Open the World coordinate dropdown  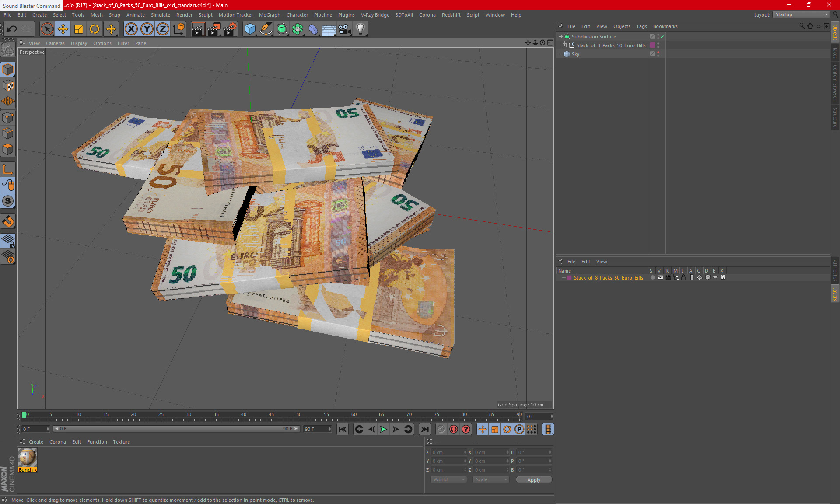[x=449, y=479]
